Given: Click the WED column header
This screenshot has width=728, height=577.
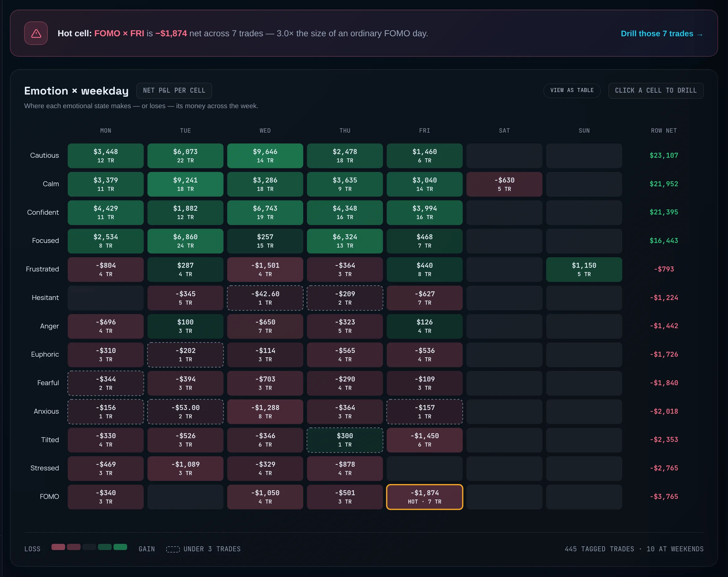Looking at the screenshot, I should coord(265,130).
